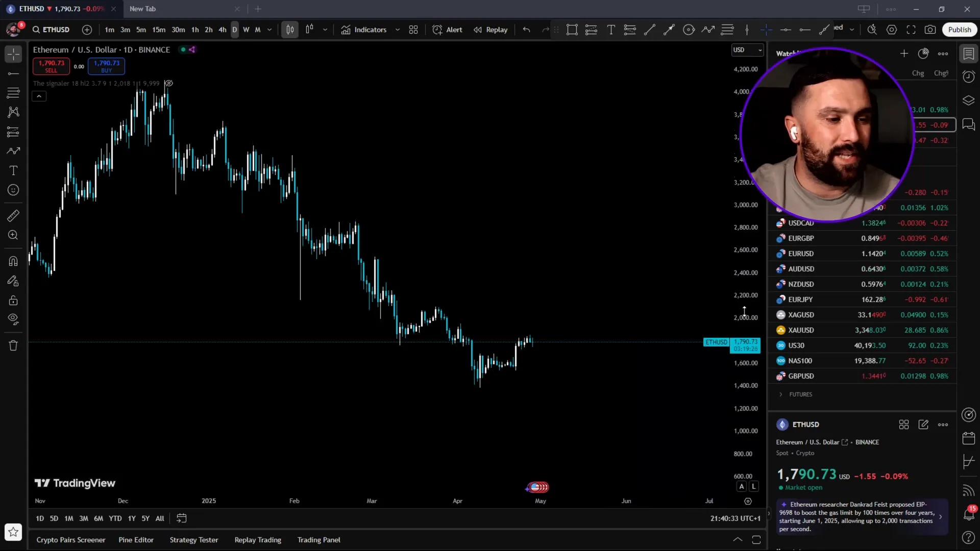Take a chart snapshot with camera icon

coord(930,30)
